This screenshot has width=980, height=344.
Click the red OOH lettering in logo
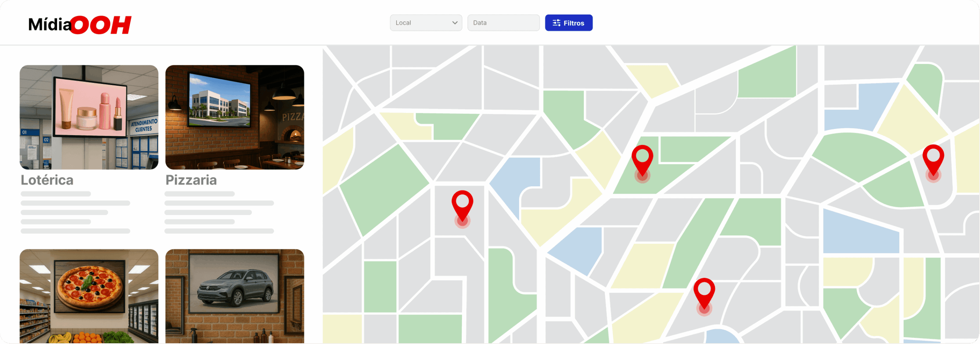101,25
